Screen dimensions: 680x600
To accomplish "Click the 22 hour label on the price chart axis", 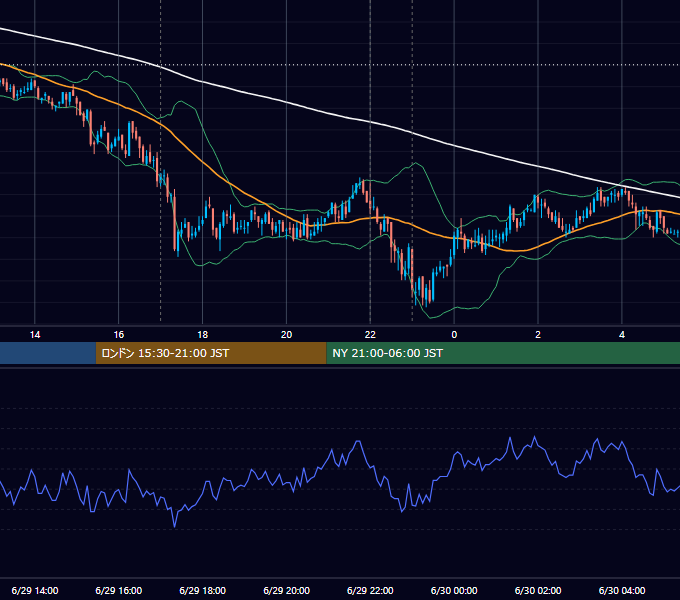I will click(370, 335).
